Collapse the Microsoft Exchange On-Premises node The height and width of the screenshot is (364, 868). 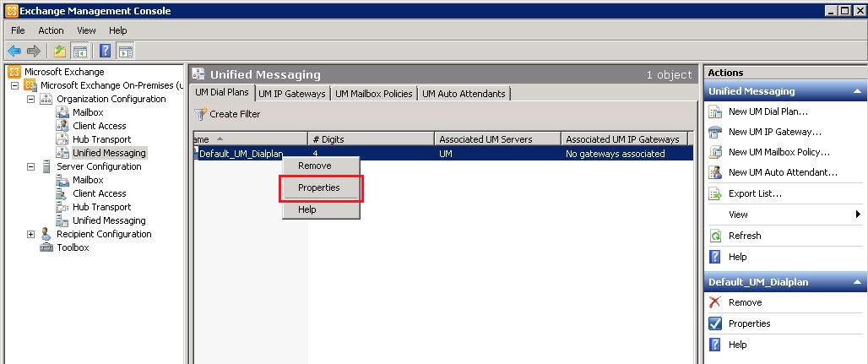14,85
